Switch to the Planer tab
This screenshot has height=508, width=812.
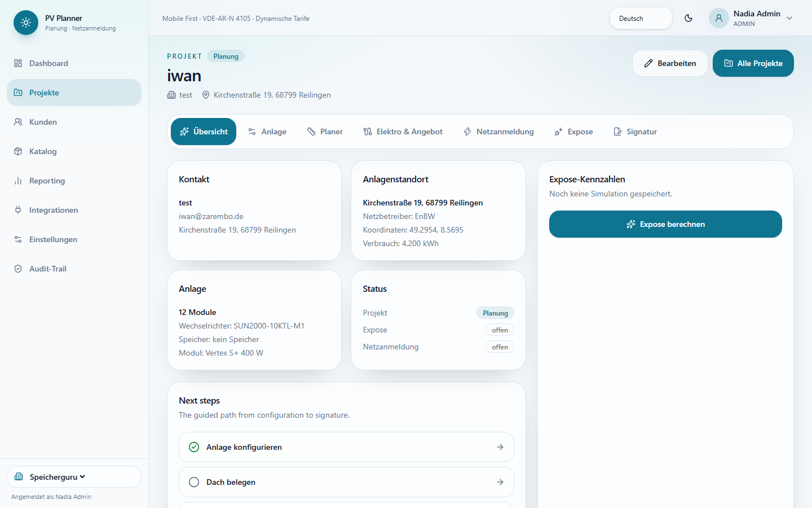pyautogui.click(x=325, y=132)
